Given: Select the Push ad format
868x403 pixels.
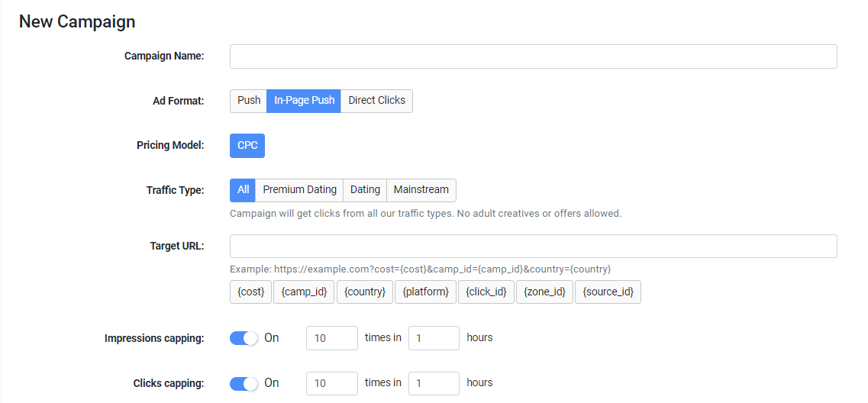Looking at the screenshot, I should tap(248, 101).
